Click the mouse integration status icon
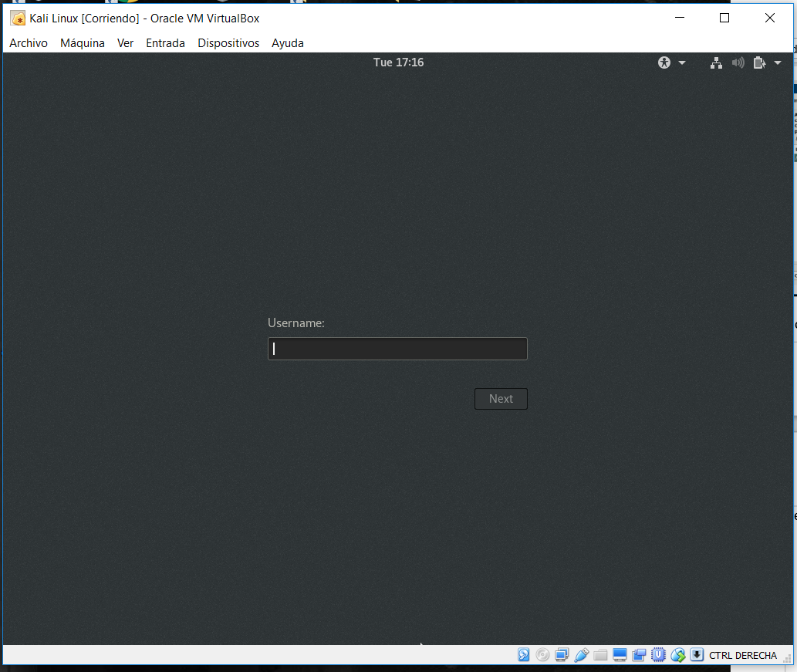This screenshot has width=797, height=672. 678,655
